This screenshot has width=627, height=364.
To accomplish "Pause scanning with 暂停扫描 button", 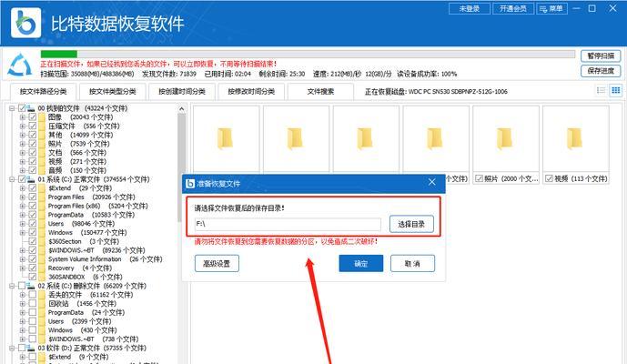I will coord(601,56).
